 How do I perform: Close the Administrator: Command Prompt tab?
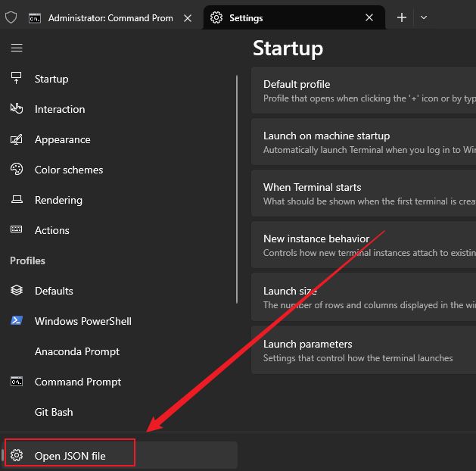[188, 18]
